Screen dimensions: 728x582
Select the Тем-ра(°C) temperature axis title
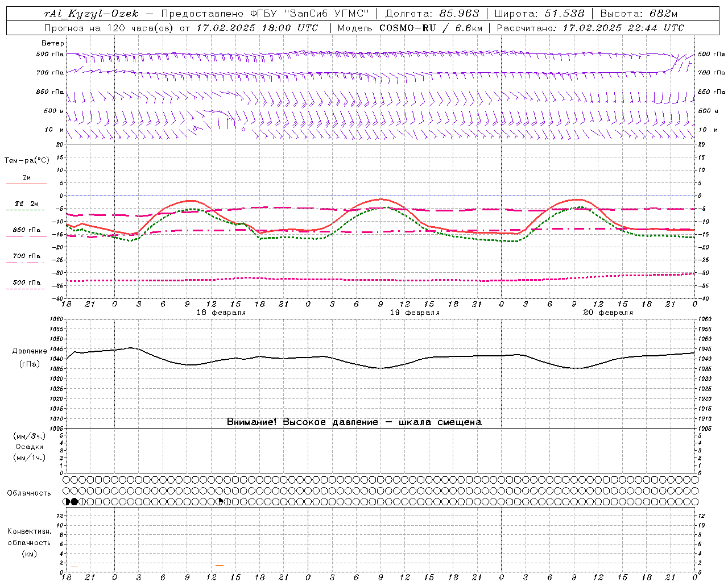coord(27,160)
